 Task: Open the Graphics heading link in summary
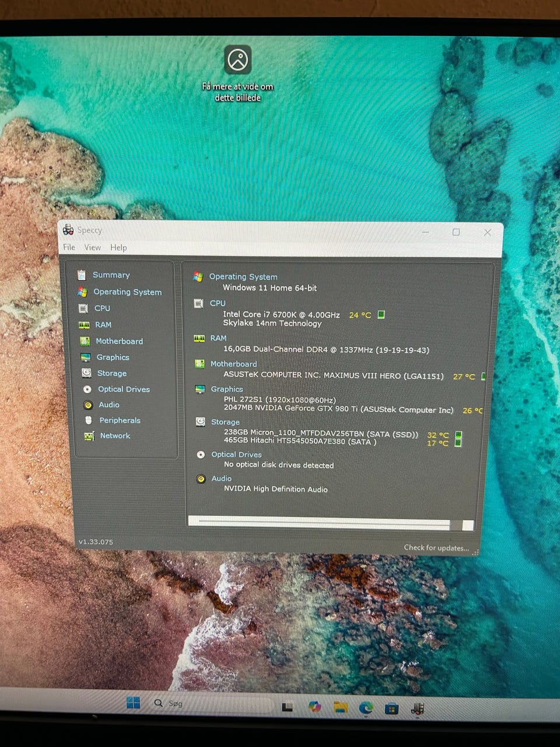[227, 389]
